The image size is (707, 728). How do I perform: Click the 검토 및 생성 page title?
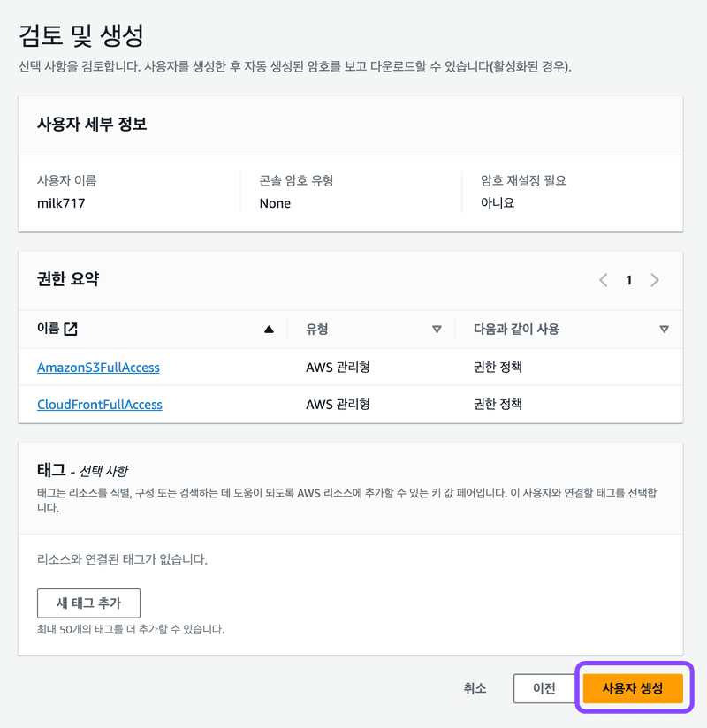[x=81, y=35]
